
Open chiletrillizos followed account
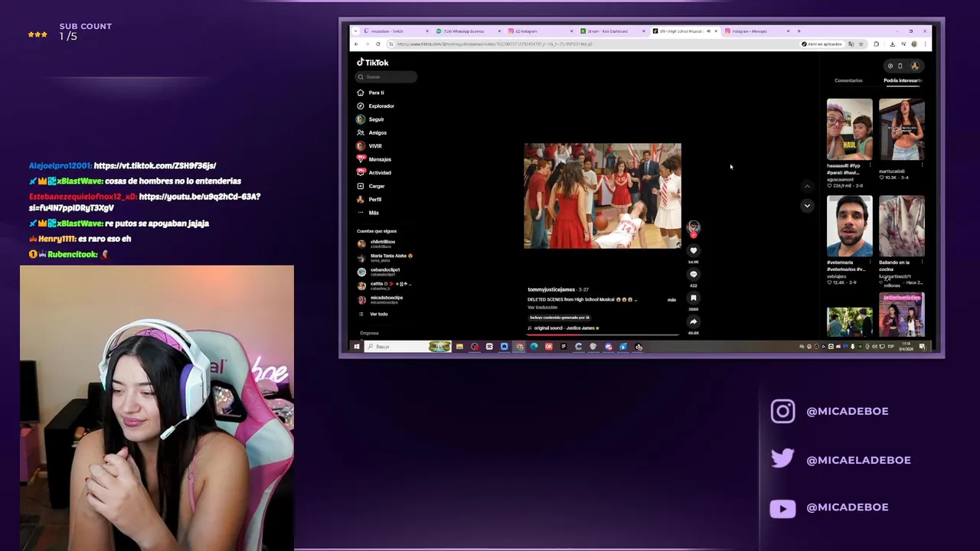point(377,243)
